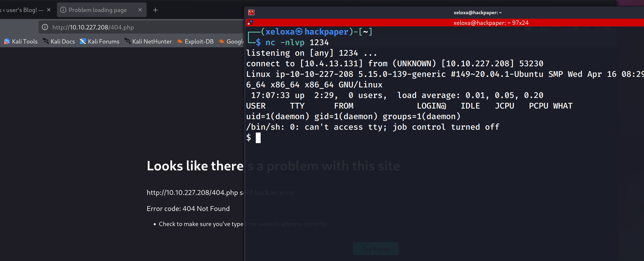The height and width of the screenshot is (261, 644).
Task: Click the xeloxa@hackpaper window title
Action: [x=477, y=13]
